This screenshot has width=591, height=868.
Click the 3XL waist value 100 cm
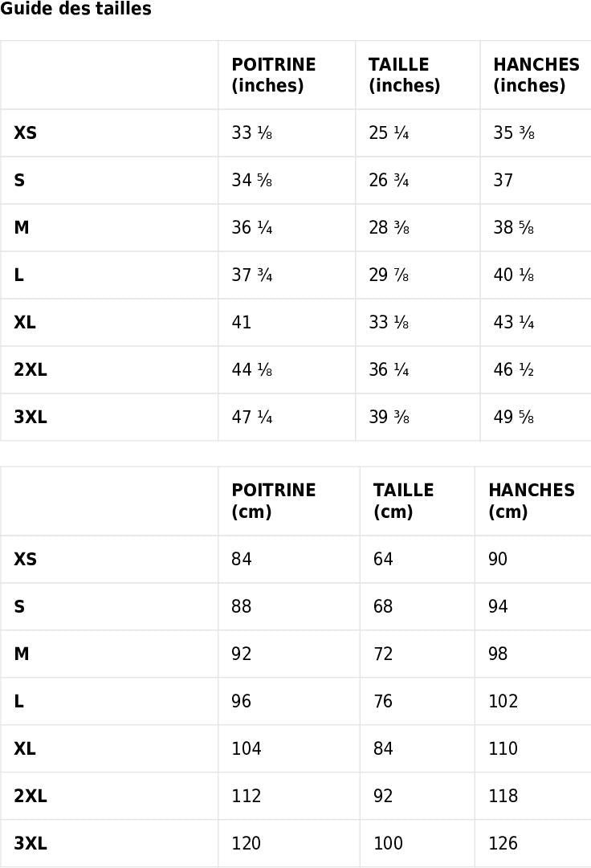click(388, 844)
